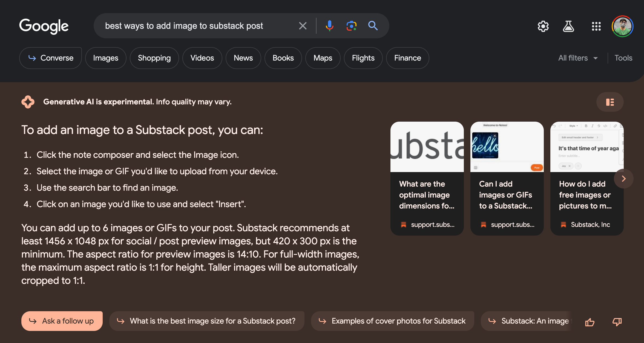
Task: Click "To add an image to a Substack post" heading
Action: tap(142, 130)
